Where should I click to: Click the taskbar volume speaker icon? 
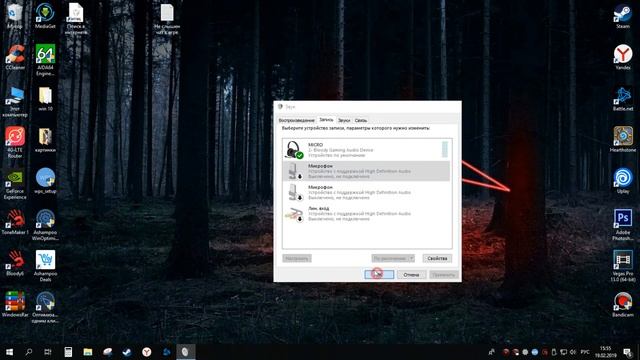[573, 352]
